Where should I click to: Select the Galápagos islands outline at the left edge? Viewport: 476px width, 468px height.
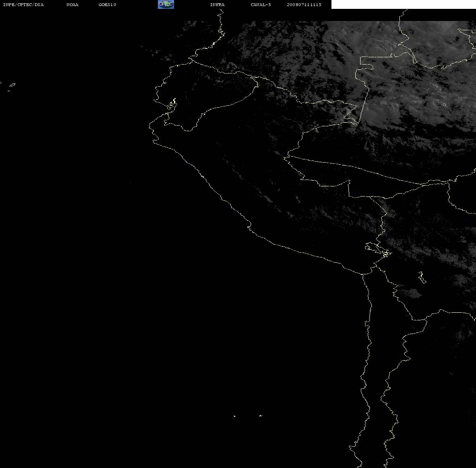(x=9, y=87)
